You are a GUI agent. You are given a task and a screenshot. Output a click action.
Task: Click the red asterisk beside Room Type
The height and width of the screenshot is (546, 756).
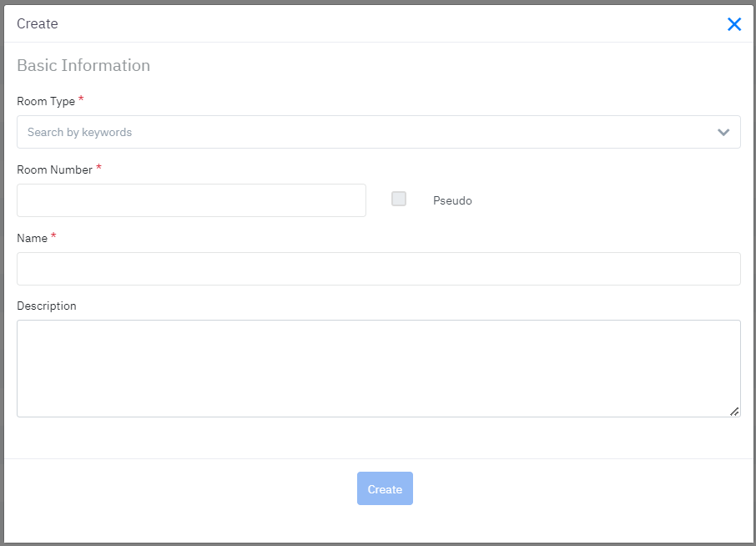(81, 99)
